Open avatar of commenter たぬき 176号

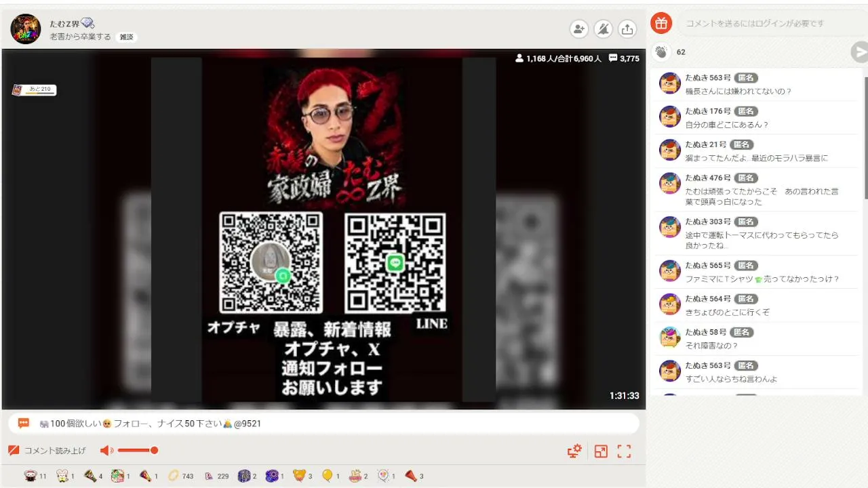tap(670, 117)
